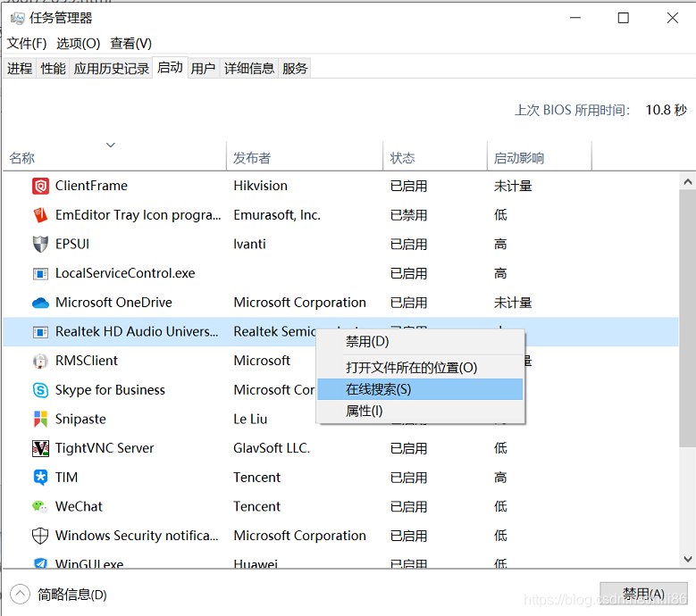Click the Microsoft OneDrive cloud icon
The width and height of the screenshot is (696, 616).
pyautogui.click(x=40, y=303)
